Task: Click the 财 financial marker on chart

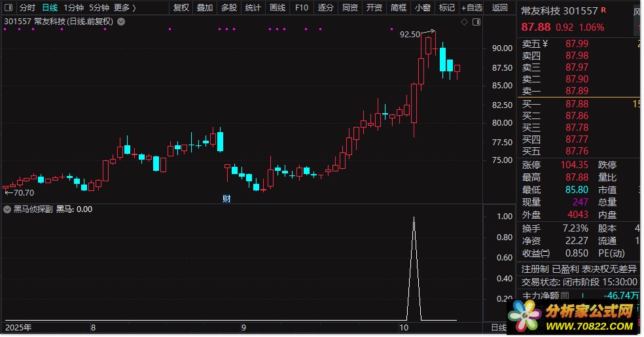Action: point(226,199)
